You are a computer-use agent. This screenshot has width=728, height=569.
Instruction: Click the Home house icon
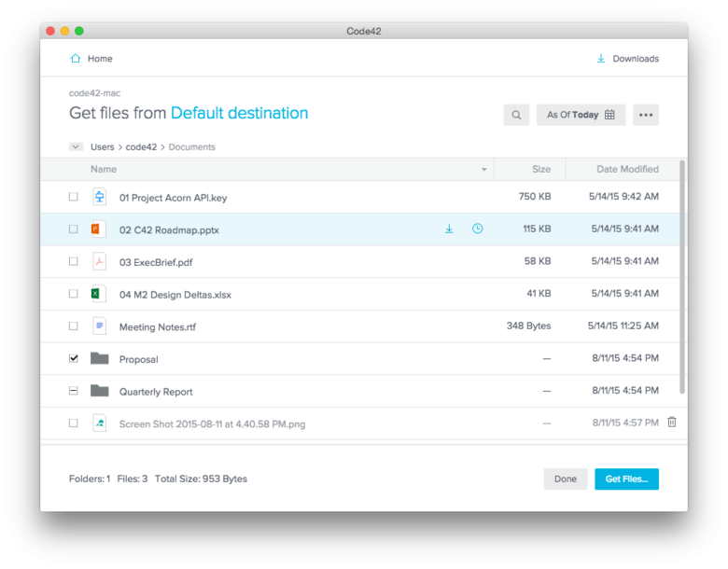[x=76, y=59]
